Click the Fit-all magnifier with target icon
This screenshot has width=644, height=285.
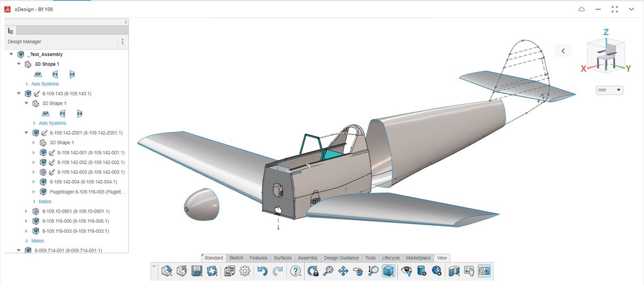(328, 271)
